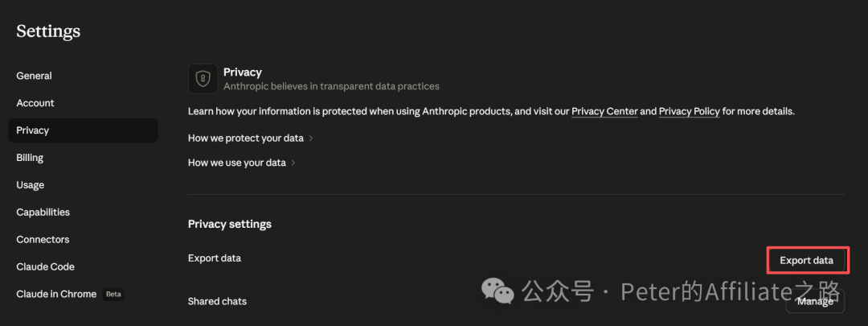868x326 pixels.
Task: Click the Beta badge next to Claude in Chrome
Action: (113, 294)
